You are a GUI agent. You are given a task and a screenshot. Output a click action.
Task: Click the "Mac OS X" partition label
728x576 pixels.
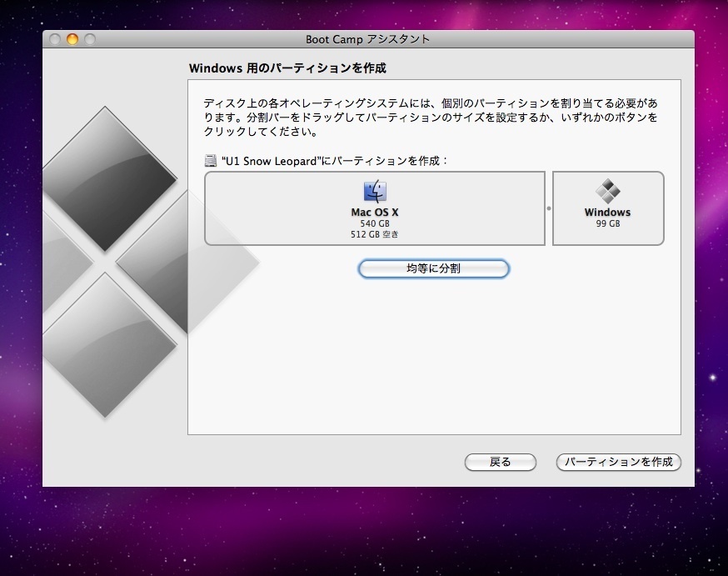375,213
